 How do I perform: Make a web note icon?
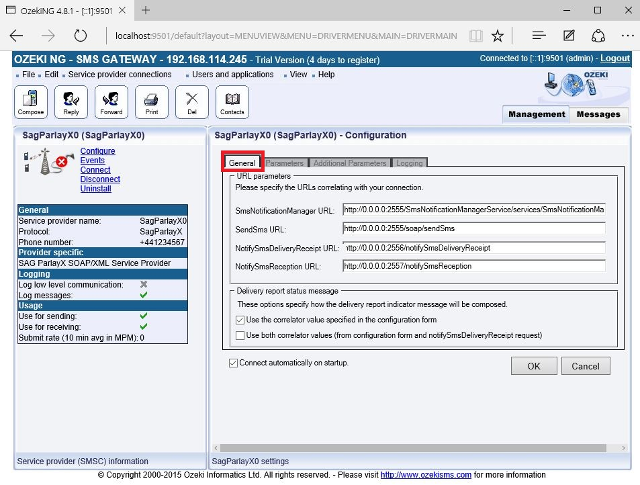[x=569, y=36]
